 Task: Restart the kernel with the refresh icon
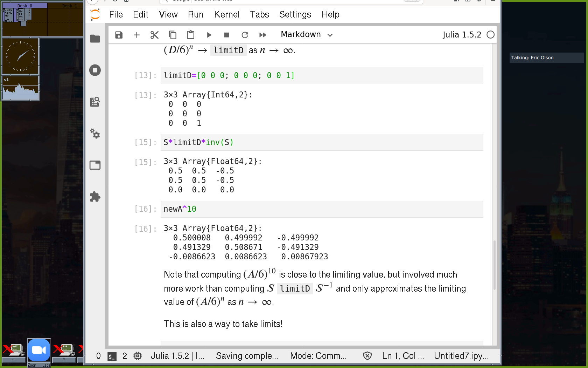pos(245,35)
